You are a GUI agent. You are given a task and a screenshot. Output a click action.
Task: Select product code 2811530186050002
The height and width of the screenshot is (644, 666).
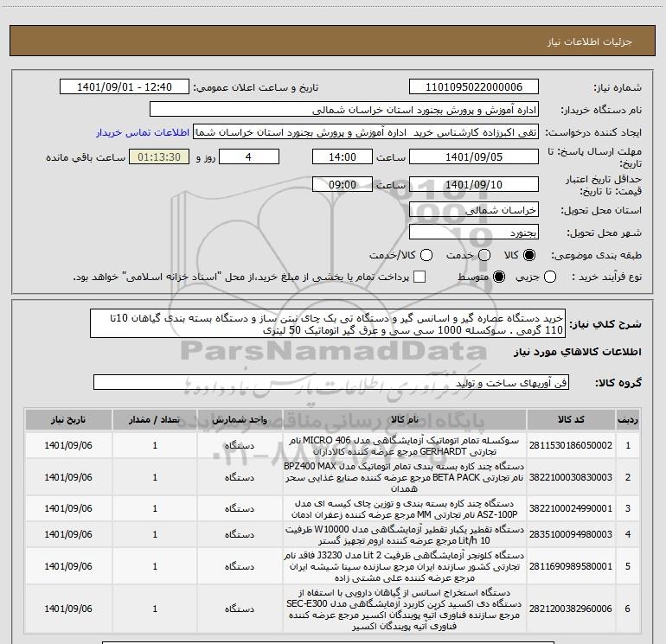(571, 445)
